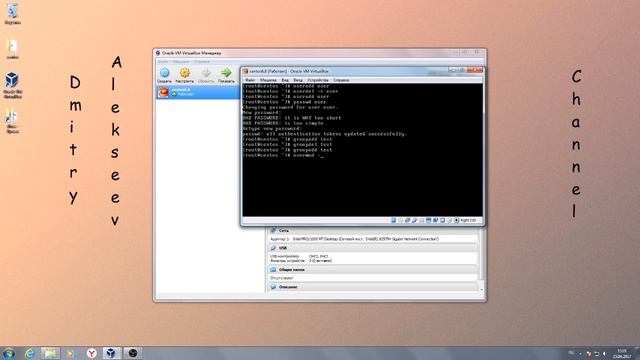Click the Создать (New) button in VirtualBox Manager
The image size is (640, 360).
(164, 76)
